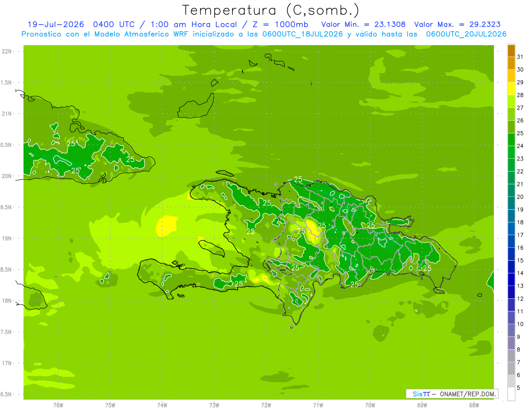Screen dimensions: 532x411
Task: Click the "75W" longitude axis label
Action: pyautogui.click(x=110, y=405)
